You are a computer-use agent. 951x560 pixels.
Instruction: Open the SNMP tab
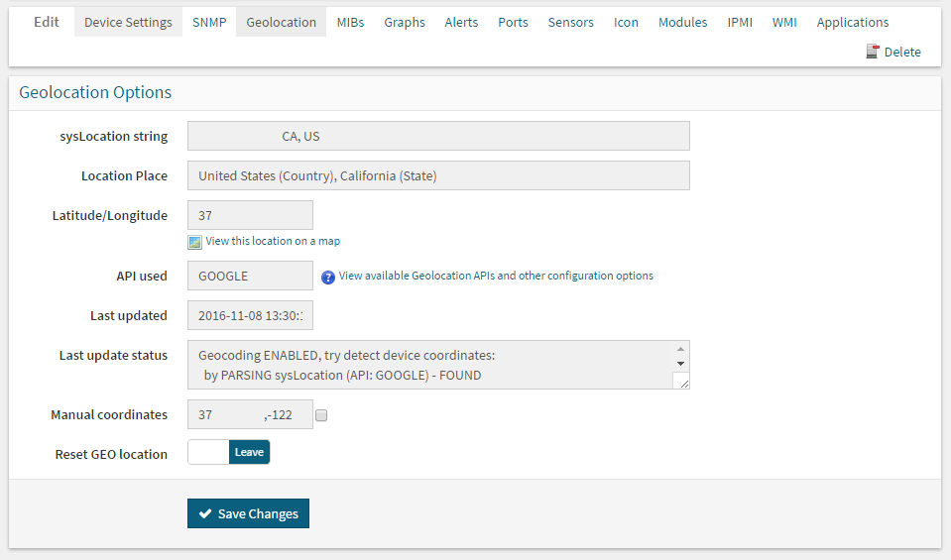pos(209,22)
